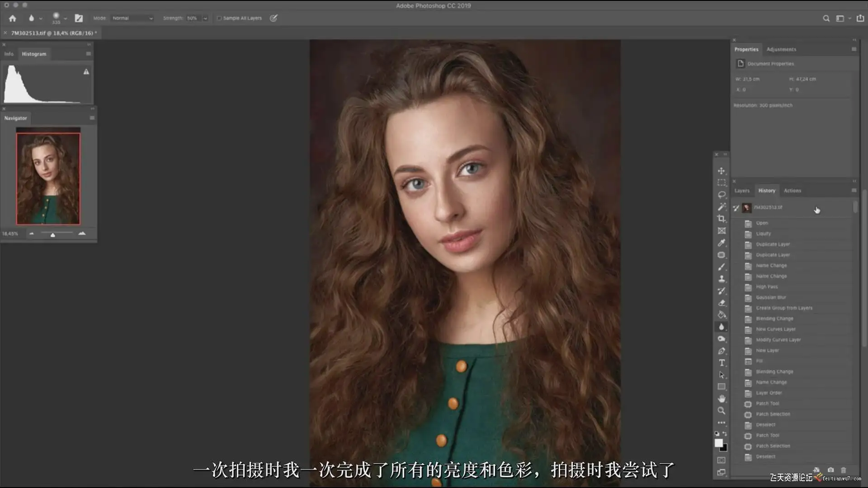868x488 pixels.
Task: Create new snapshot with camera icon
Action: pyautogui.click(x=830, y=470)
